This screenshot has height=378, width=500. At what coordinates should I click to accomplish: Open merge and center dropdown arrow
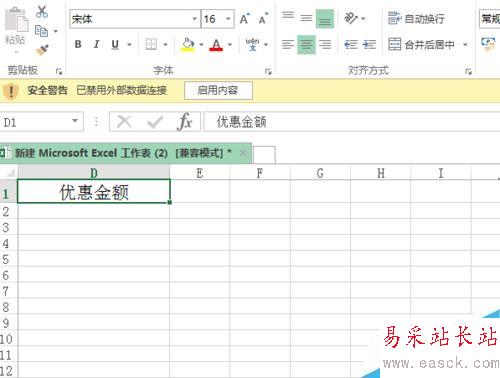pos(465,44)
